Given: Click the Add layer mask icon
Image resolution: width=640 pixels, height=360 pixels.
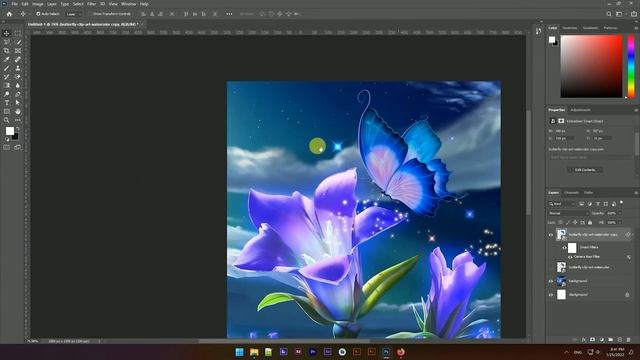Looking at the screenshot, I should point(593,340).
